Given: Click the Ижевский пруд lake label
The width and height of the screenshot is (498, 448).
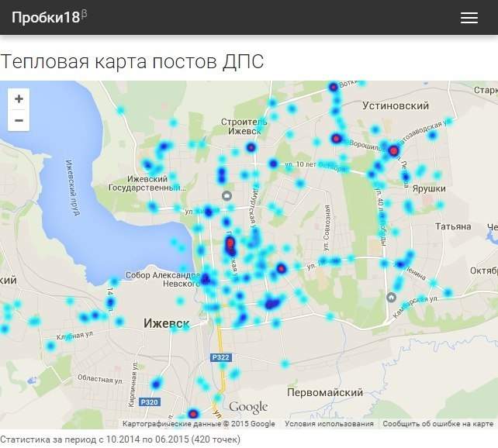Looking at the screenshot, I should [x=72, y=188].
